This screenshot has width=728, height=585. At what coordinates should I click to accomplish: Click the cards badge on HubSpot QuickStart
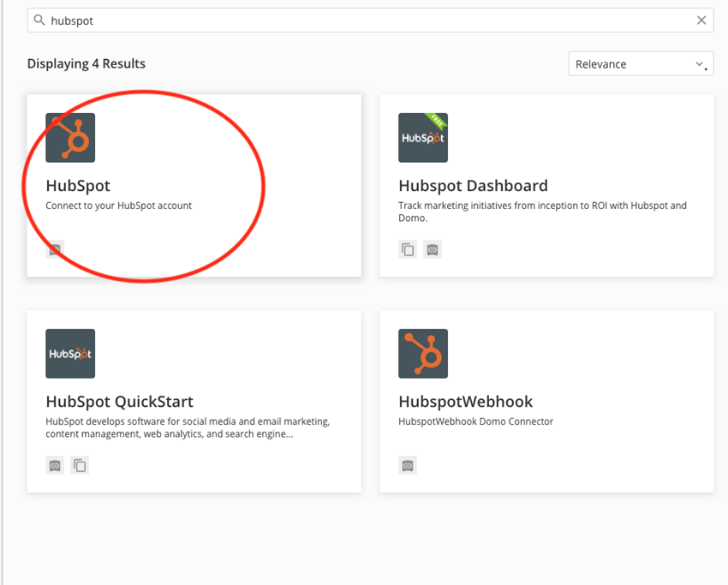click(x=80, y=465)
